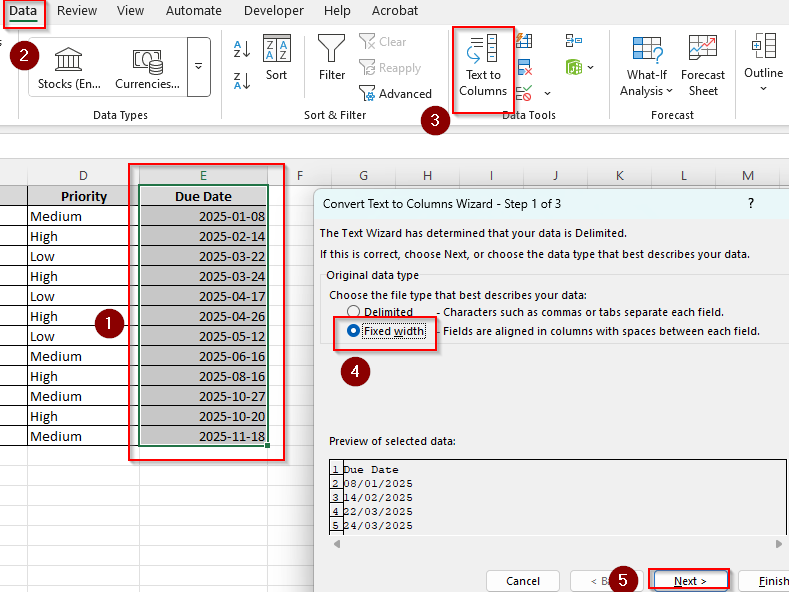Select column M header
Screen dimensions: 789x592
[x=747, y=176]
